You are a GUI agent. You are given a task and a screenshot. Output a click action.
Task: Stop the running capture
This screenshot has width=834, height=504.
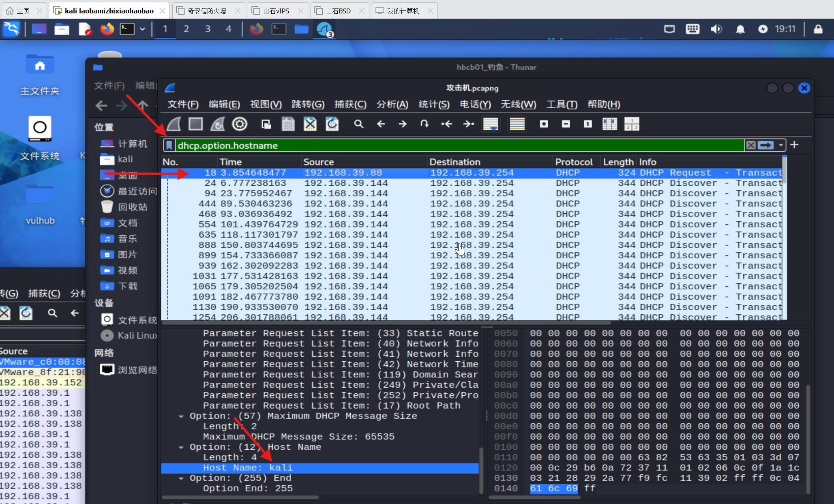pyautogui.click(x=195, y=124)
